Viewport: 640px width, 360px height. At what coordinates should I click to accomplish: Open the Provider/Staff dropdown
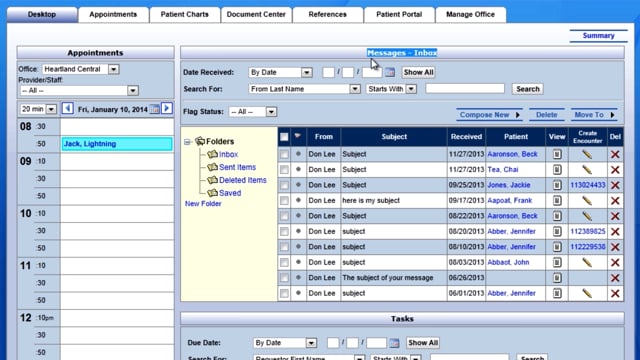click(79, 91)
